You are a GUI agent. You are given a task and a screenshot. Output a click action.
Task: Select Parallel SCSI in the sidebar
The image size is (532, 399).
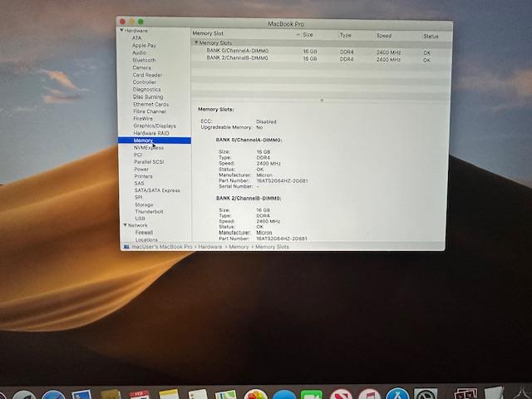click(x=149, y=162)
